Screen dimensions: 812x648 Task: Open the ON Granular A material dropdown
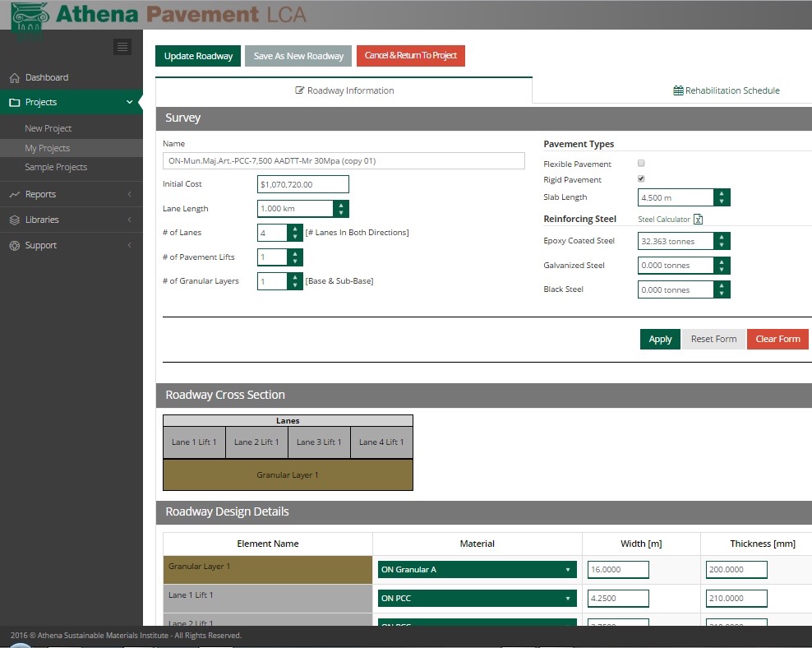(x=477, y=570)
